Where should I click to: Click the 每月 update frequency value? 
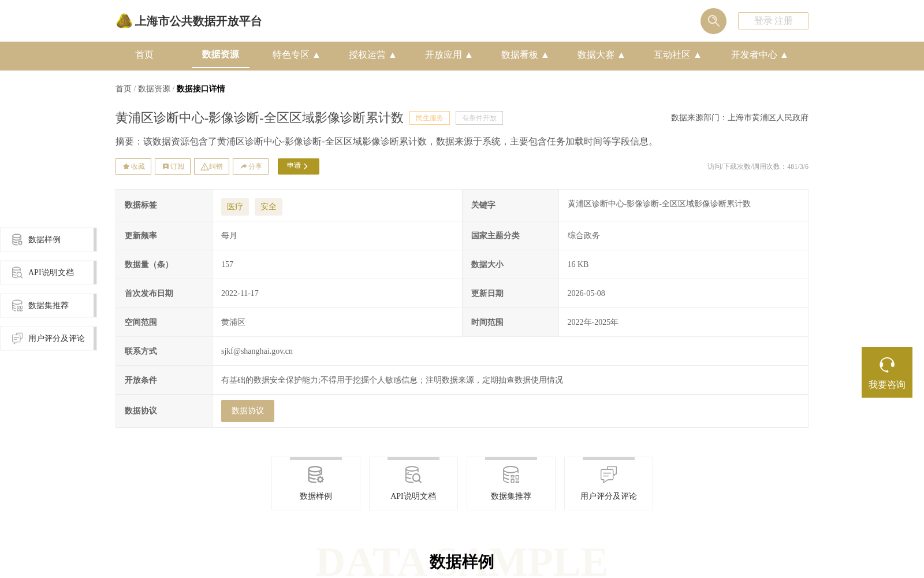click(x=229, y=236)
